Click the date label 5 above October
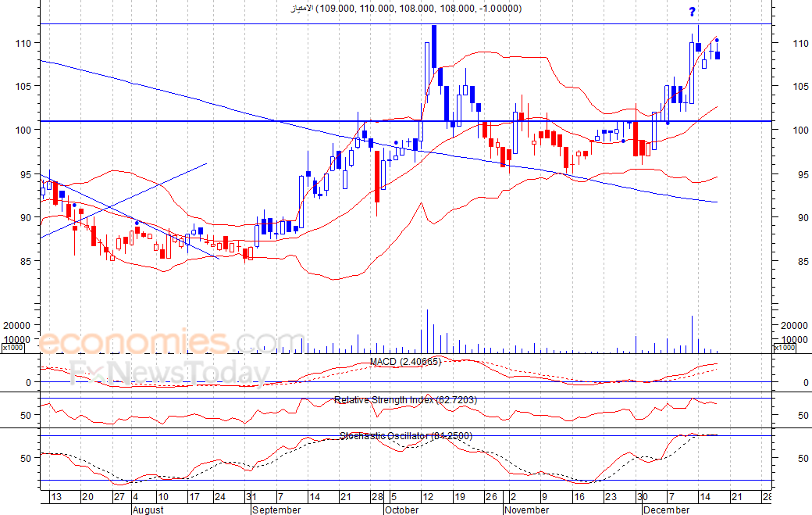The width and height of the screenshot is (812, 515). 394,497
